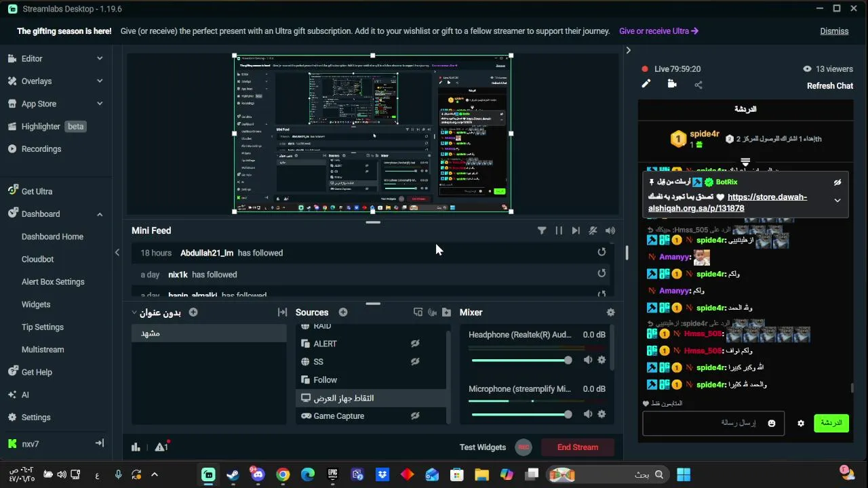Open the Sources audio/webcam setup icon
868x488 pixels.
[x=432, y=312]
